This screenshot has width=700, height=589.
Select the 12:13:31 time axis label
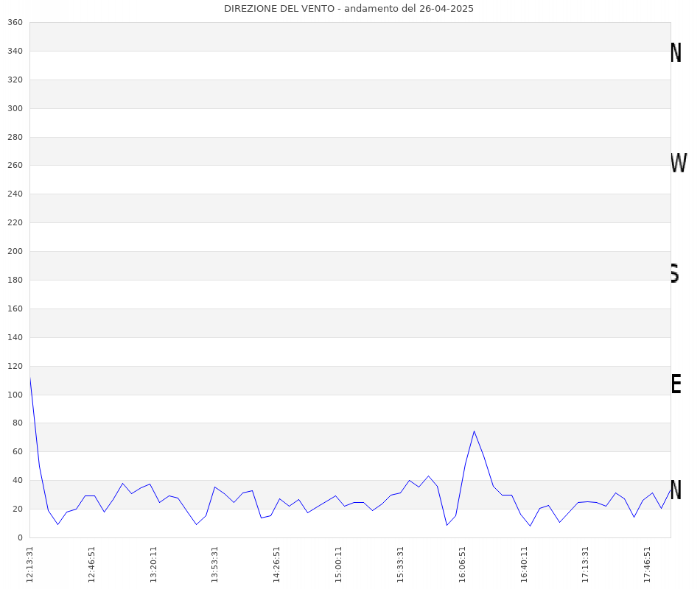(30, 564)
